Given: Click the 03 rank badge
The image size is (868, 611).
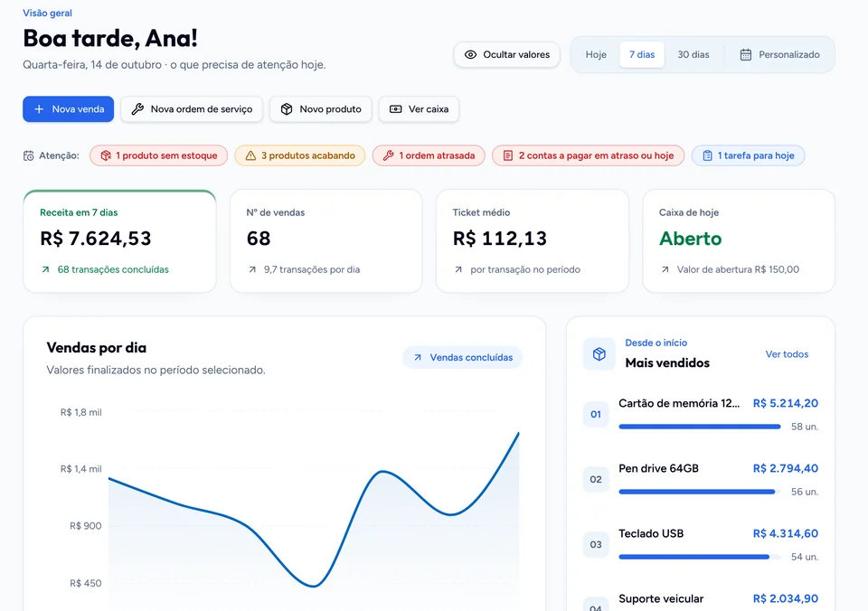Looking at the screenshot, I should 596,545.
